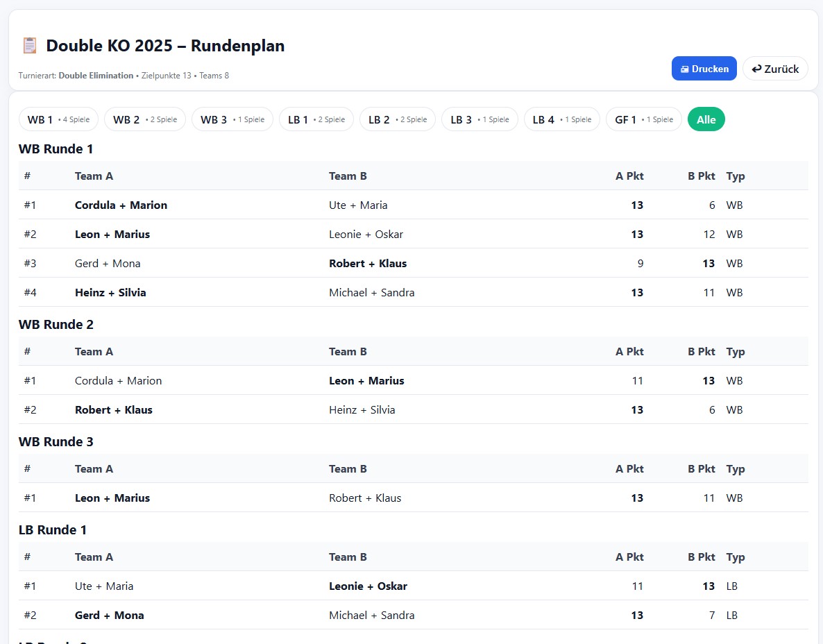This screenshot has width=823, height=644.
Task: Click Michael + Sandra in LB Runde 1
Action: [x=371, y=616]
